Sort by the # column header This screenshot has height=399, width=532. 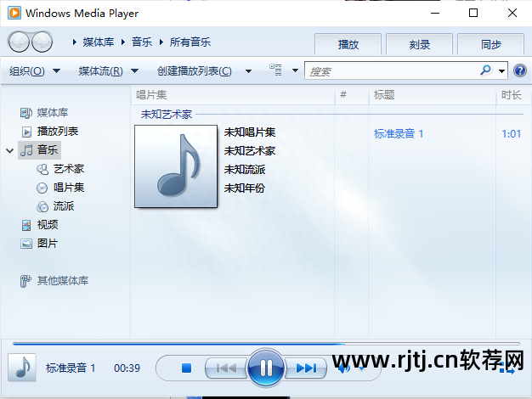point(352,95)
